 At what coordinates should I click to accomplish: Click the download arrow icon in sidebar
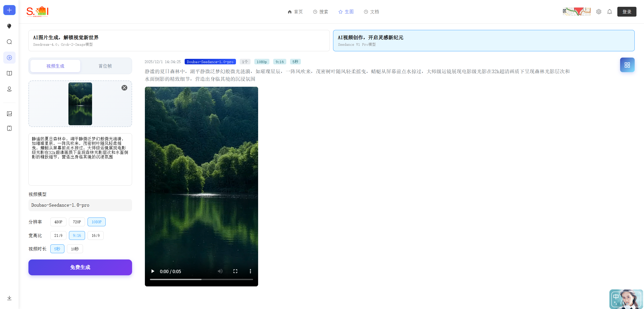[9, 298]
